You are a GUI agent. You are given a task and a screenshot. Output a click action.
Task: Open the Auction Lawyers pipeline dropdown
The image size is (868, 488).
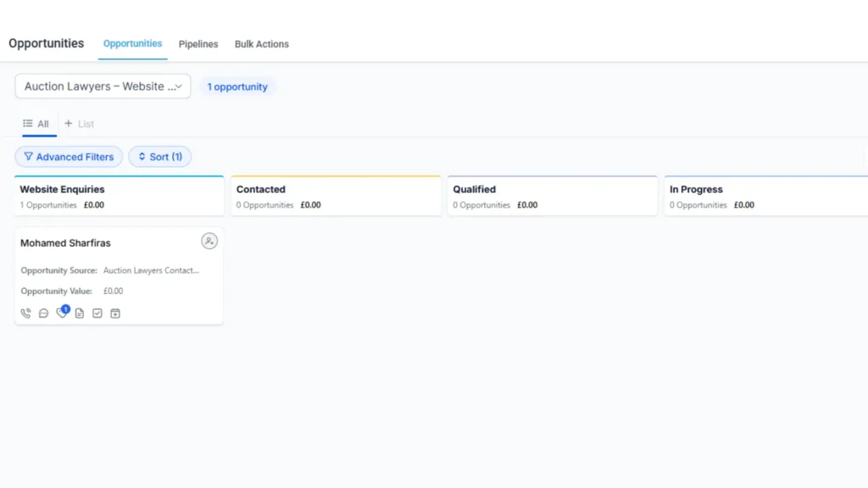click(x=102, y=86)
